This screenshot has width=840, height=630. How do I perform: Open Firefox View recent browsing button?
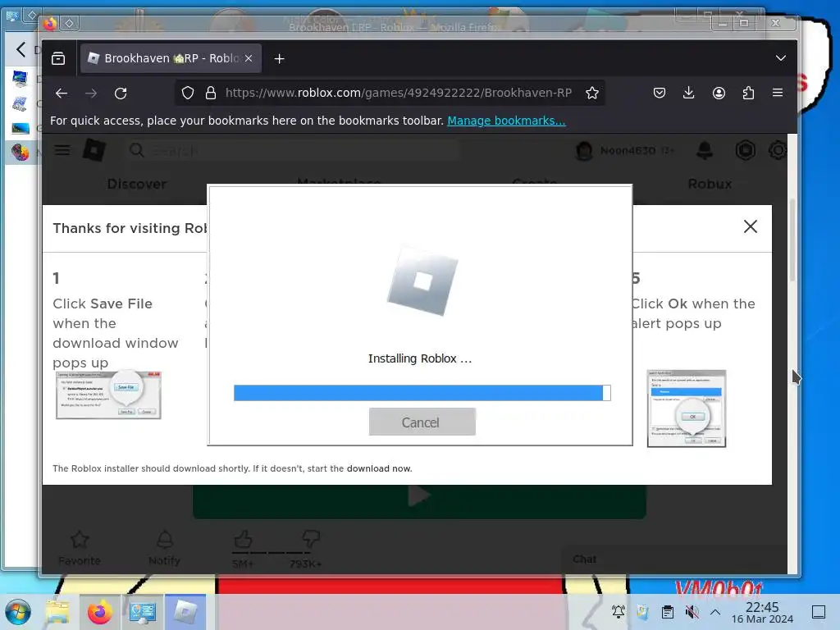[58, 58]
